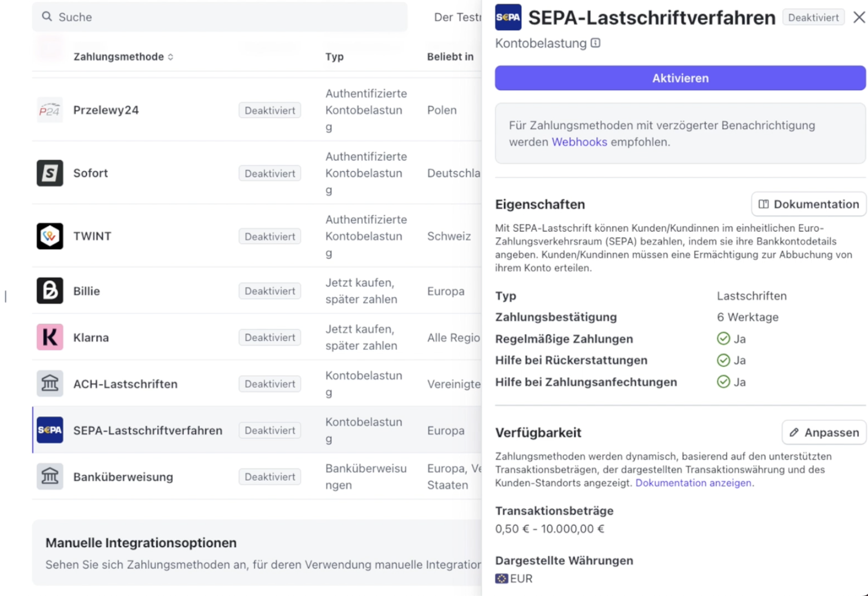Click the SEPA logo in the detail panel header
Image resolution: width=868 pixels, height=596 pixels.
pos(508,17)
